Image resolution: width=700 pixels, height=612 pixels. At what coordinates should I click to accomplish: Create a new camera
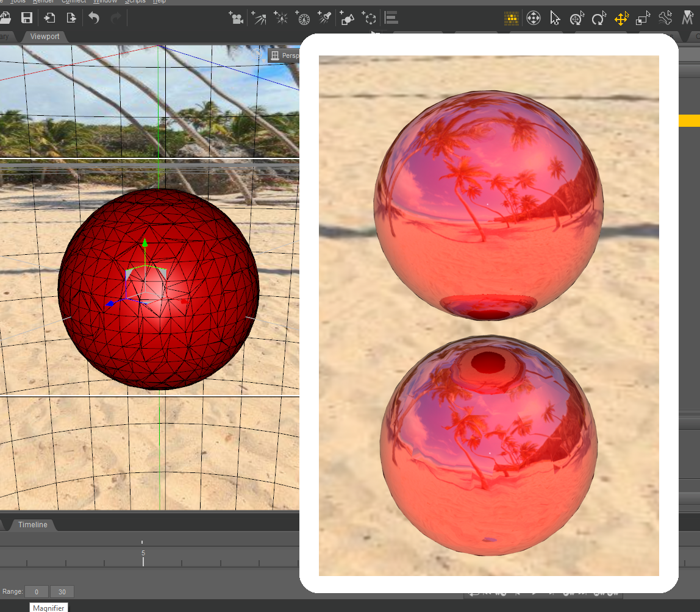tap(236, 18)
